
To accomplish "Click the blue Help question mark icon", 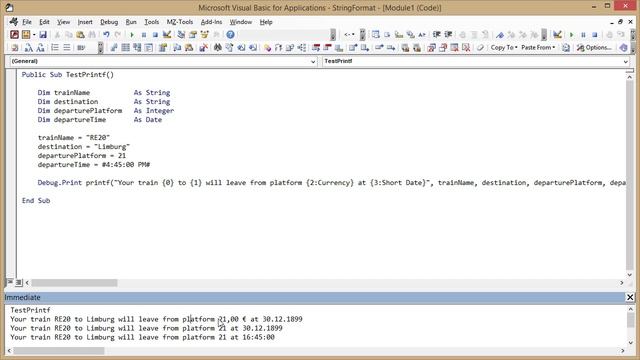I will tap(230, 35).
